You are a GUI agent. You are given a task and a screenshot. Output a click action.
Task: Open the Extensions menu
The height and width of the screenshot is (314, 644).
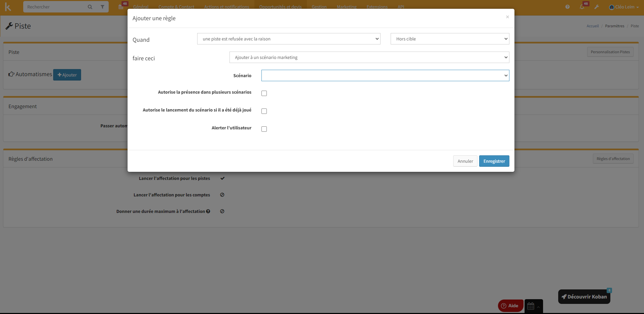(377, 7)
